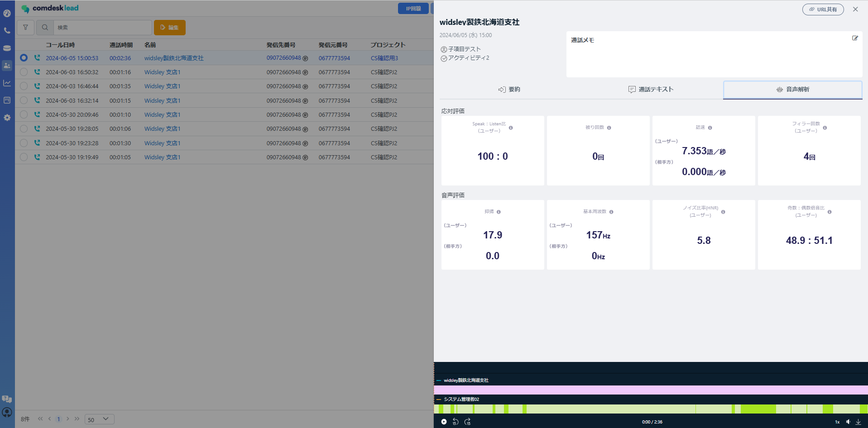
Task: Select radio for 2024-06-03 16:50:32 call
Action: point(24,72)
